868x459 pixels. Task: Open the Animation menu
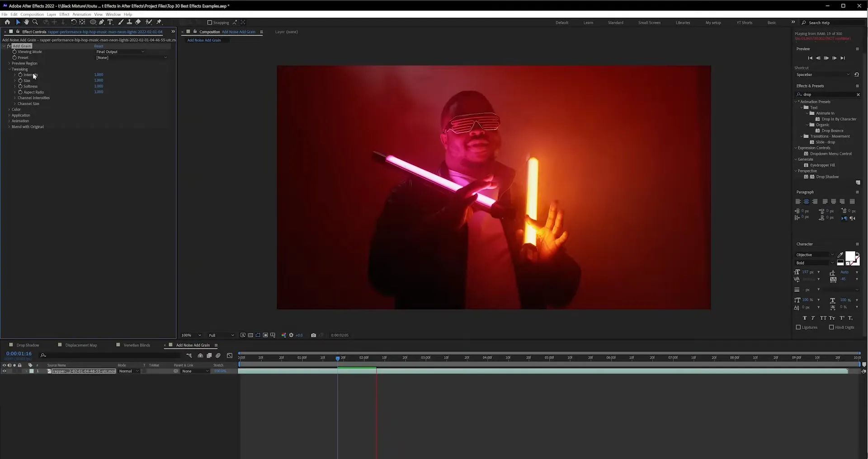[x=82, y=14]
